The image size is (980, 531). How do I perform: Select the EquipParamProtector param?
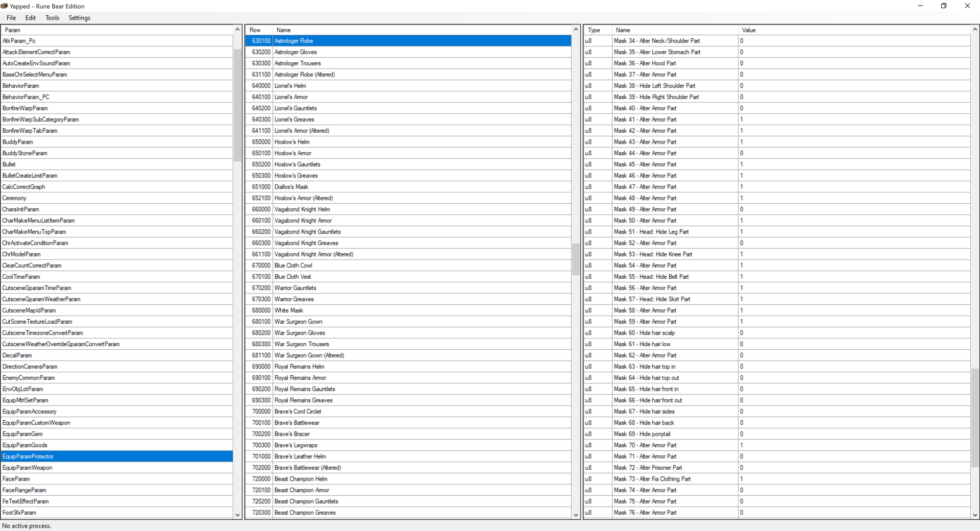117,456
